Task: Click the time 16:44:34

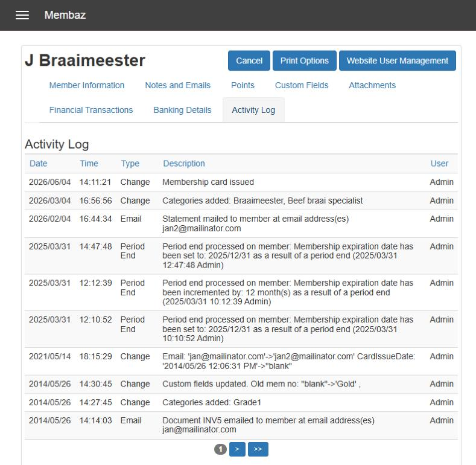Action: click(x=96, y=219)
